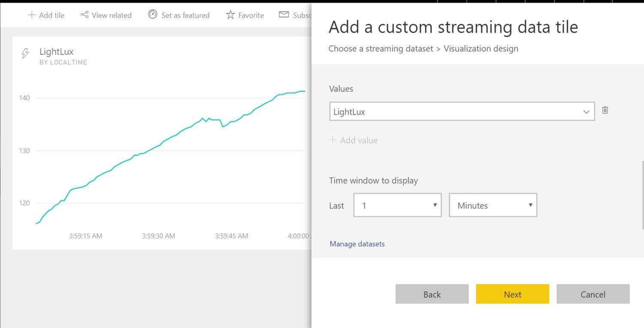Click the Add tile menu item
Image resolution: width=644 pixels, height=328 pixels.
(51, 15)
